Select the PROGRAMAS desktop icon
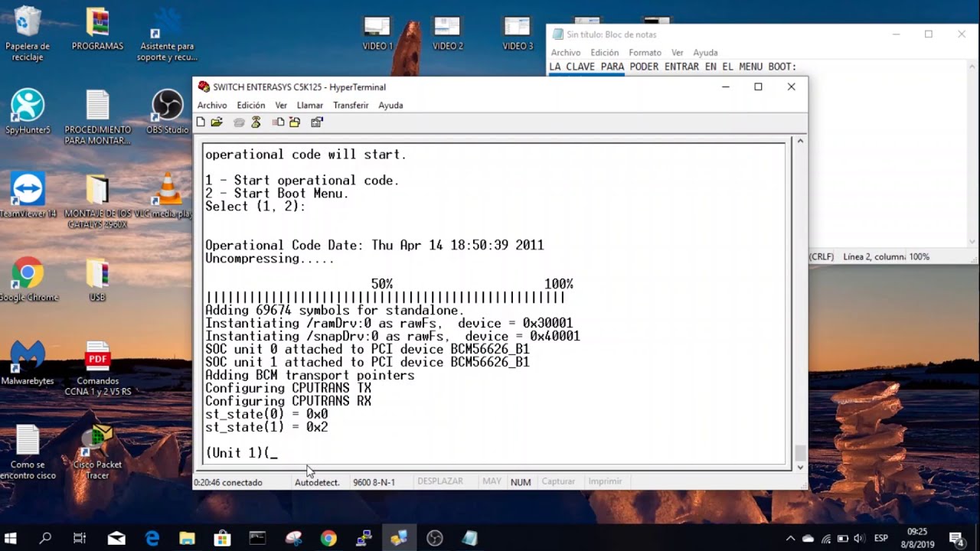The height and width of the screenshot is (551, 980). point(97,31)
